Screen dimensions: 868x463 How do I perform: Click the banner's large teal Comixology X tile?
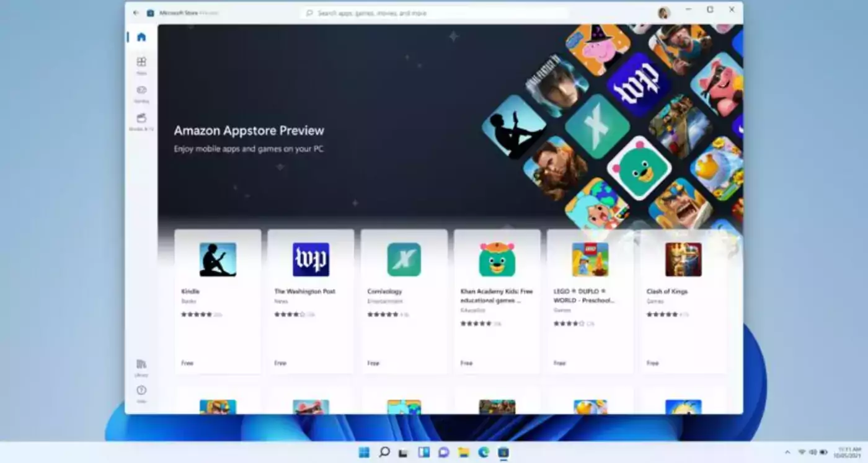pyautogui.click(x=597, y=126)
